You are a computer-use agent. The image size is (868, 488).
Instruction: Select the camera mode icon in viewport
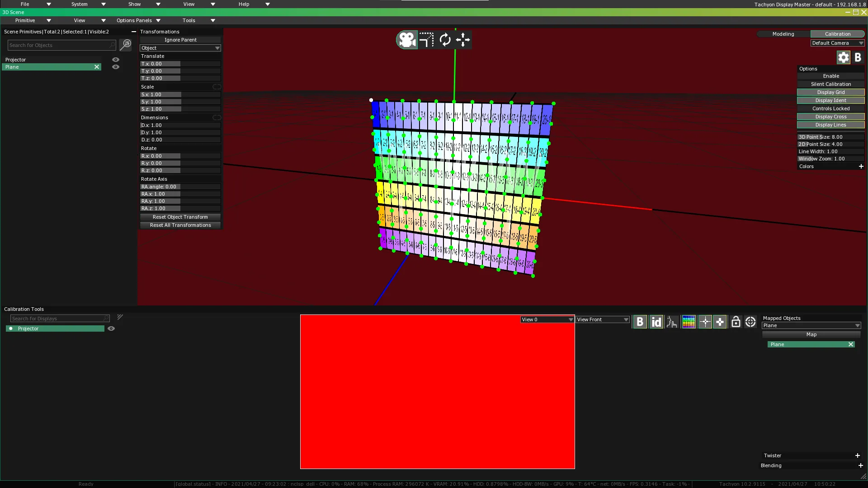tap(407, 40)
